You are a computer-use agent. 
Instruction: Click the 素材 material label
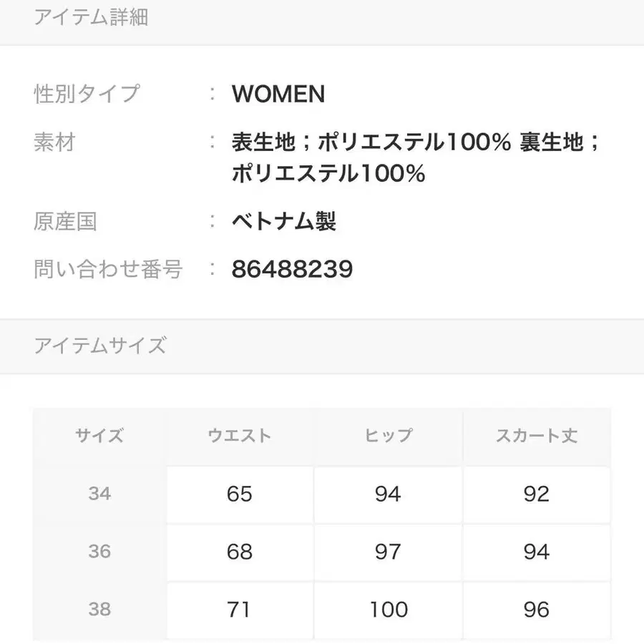tap(54, 142)
